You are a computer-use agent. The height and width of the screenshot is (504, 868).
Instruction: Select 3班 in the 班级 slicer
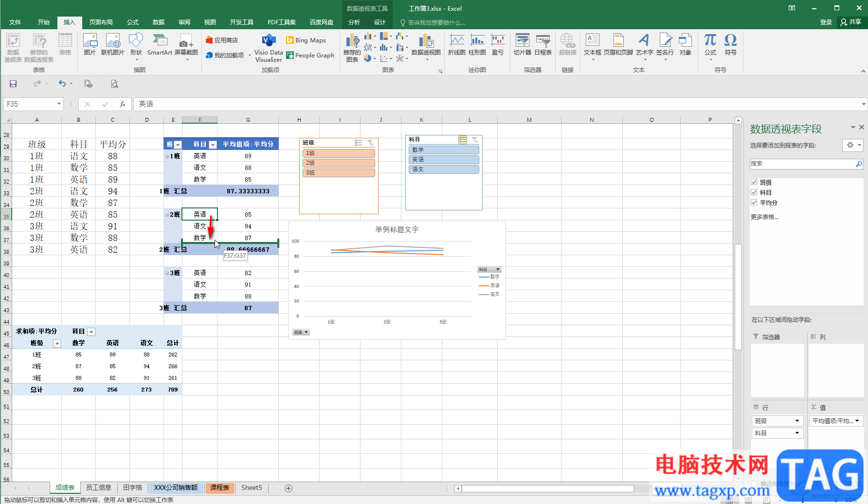click(x=339, y=172)
